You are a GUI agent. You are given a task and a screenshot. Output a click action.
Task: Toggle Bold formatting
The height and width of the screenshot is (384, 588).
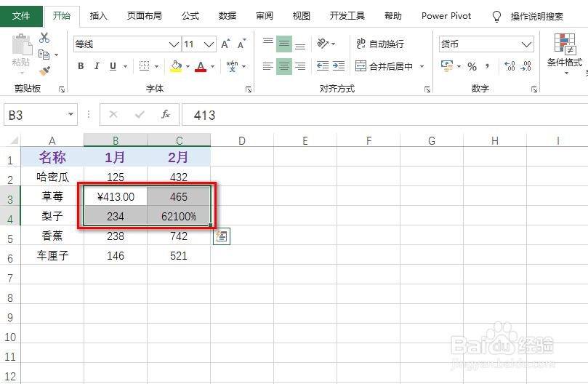pos(81,66)
